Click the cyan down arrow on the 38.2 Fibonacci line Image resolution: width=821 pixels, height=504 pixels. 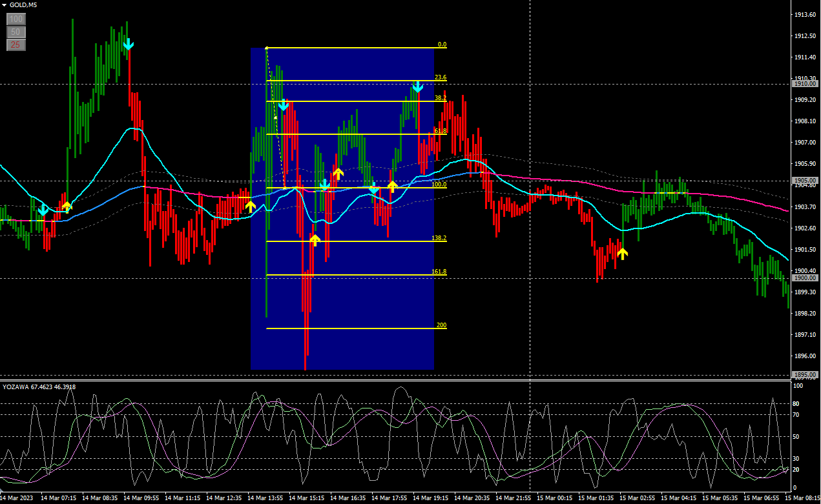pyautogui.click(x=284, y=105)
